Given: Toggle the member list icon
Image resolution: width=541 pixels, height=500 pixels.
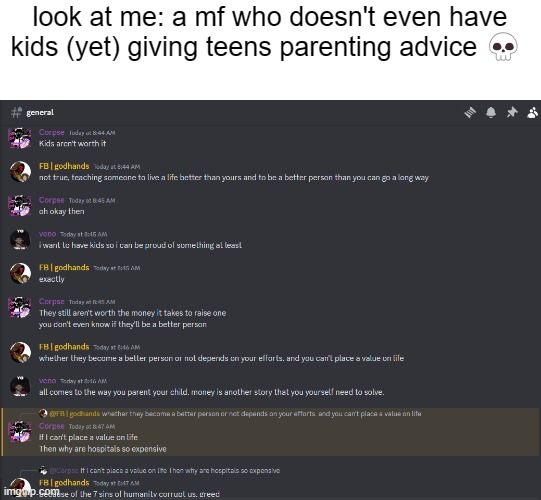Looking at the screenshot, I should [x=533, y=112].
